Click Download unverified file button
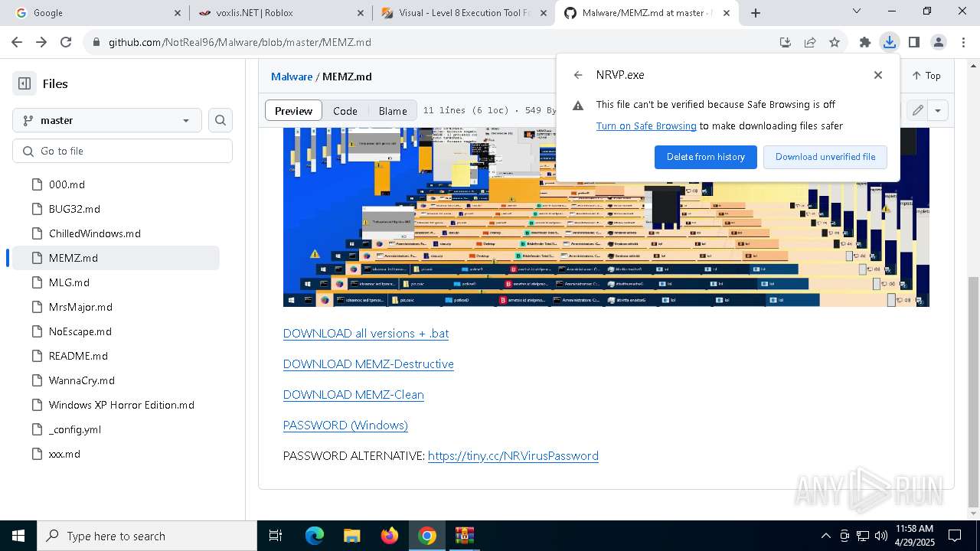Viewport: 980px width, 551px height. (x=825, y=157)
